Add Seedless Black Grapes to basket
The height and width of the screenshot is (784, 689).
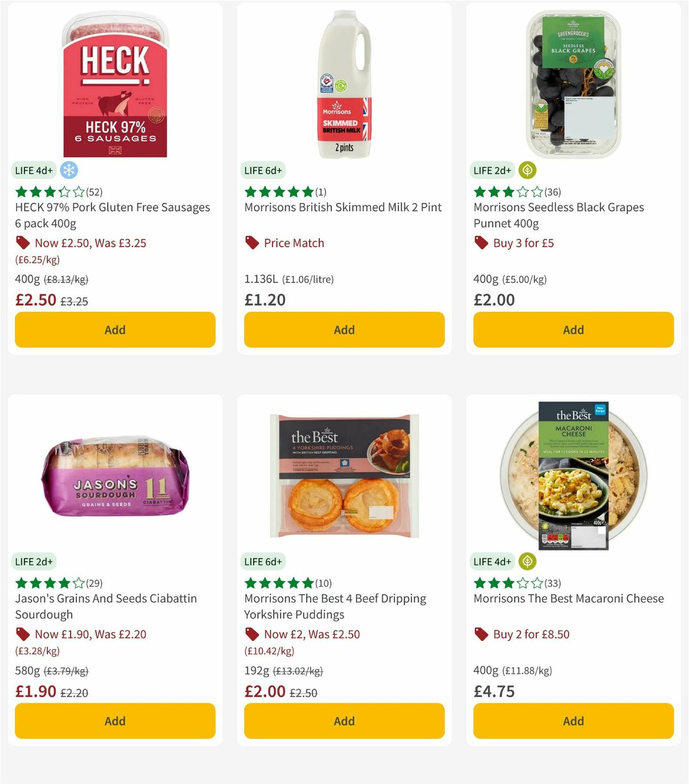573,330
